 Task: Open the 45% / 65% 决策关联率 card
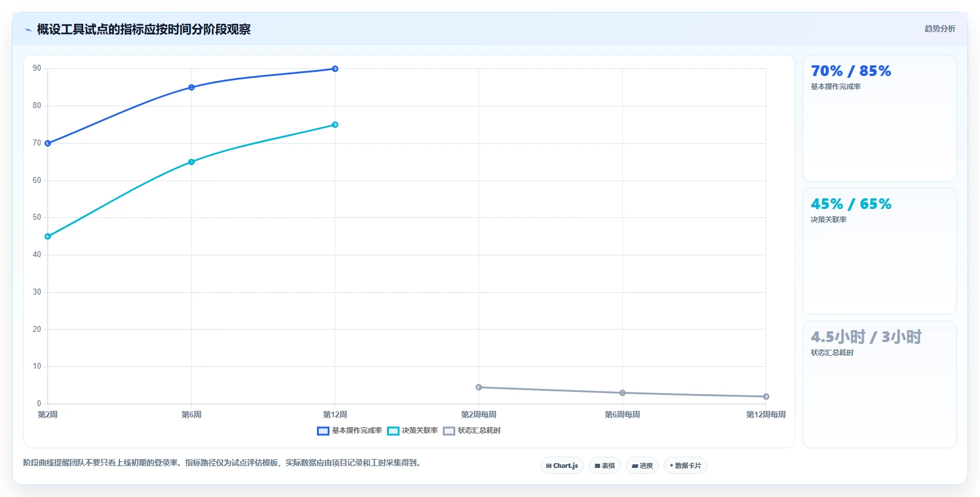880,251
